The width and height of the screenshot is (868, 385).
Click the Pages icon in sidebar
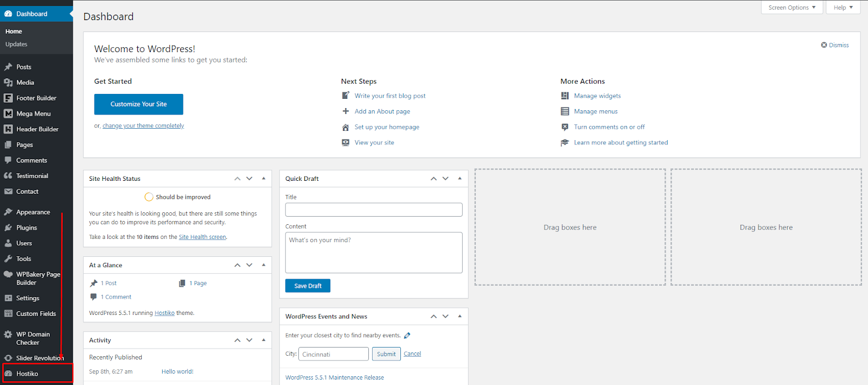tap(8, 145)
